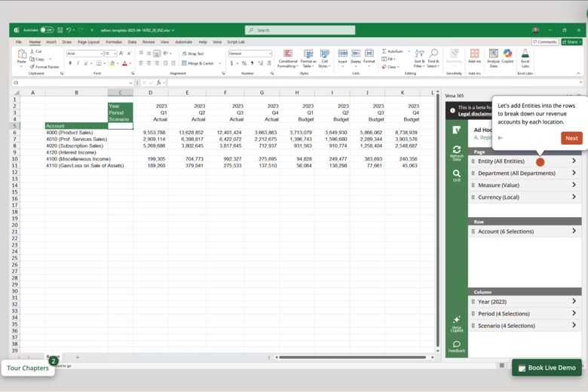Select cell 4000 (Product Sales)

click(76, 133)
